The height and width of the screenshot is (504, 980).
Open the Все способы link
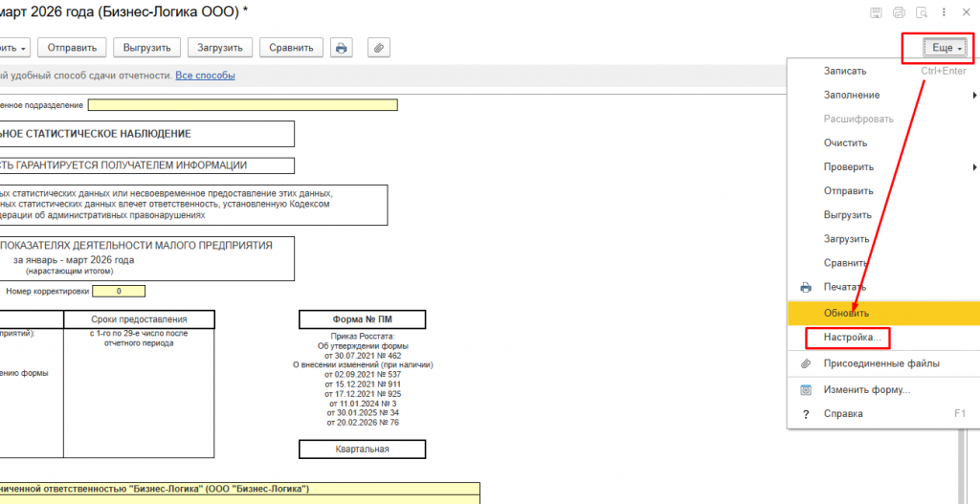click(x=205, y=76)
